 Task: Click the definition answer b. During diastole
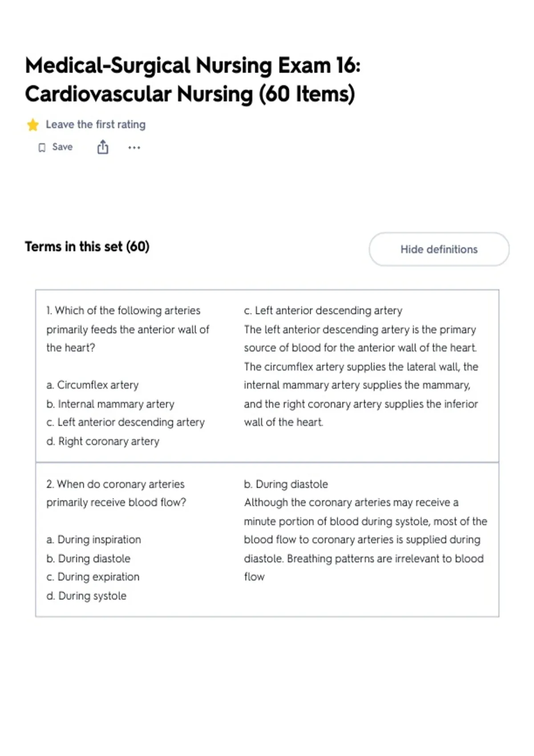tap(286, 484)
